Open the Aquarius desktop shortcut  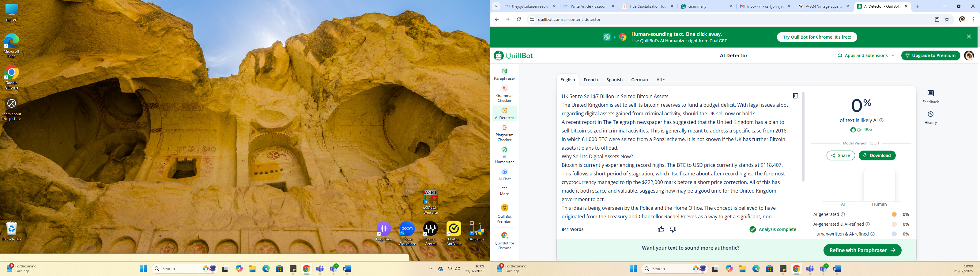coord(477,232)
